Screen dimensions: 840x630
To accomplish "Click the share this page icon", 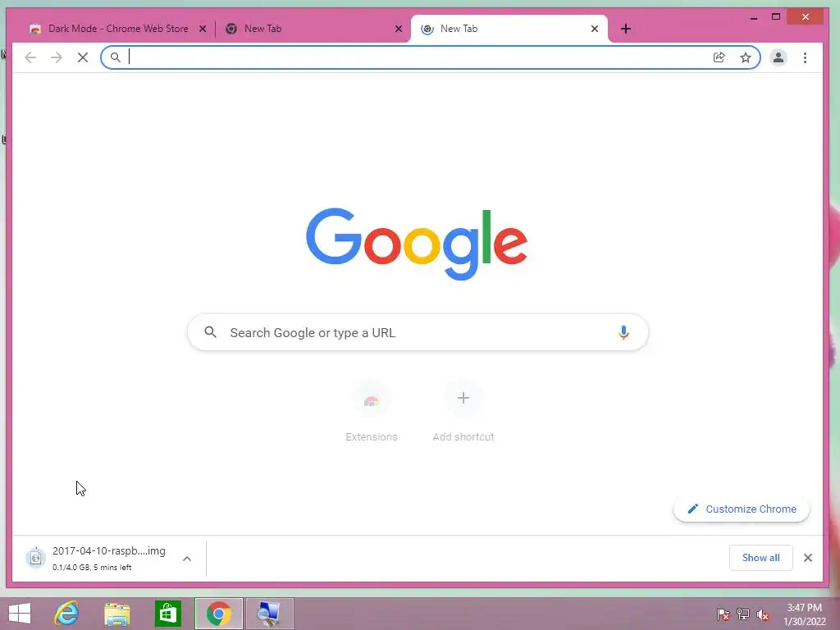I will coord(719,57).
